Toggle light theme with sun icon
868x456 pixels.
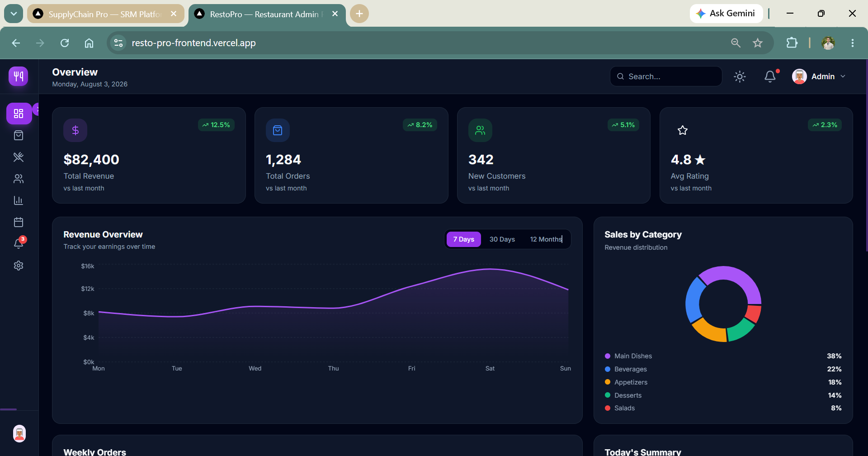point(740,76)
